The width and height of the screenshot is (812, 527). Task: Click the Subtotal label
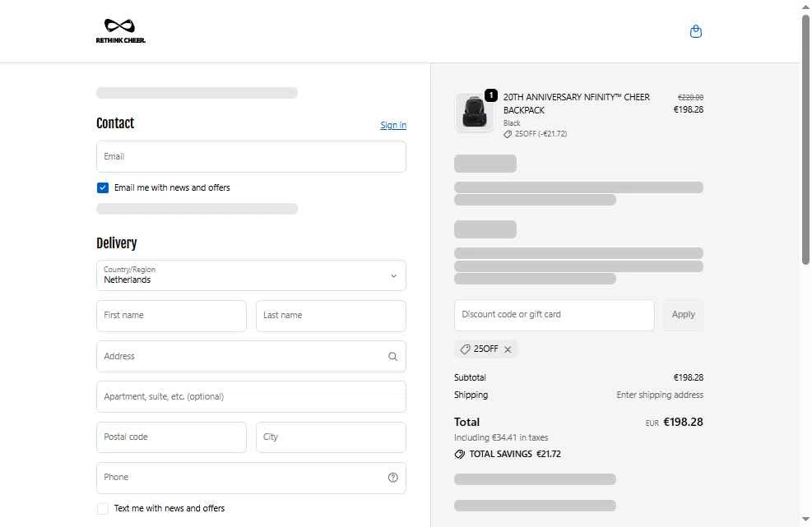[x=470, y=377]
